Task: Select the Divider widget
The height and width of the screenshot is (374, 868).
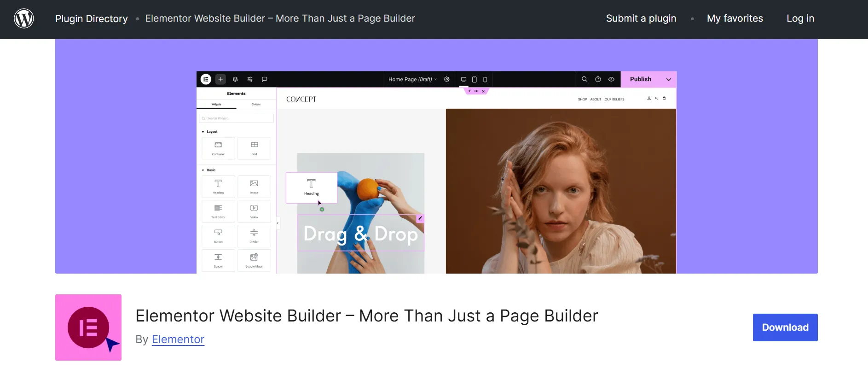Action: (x=254, y=236)
